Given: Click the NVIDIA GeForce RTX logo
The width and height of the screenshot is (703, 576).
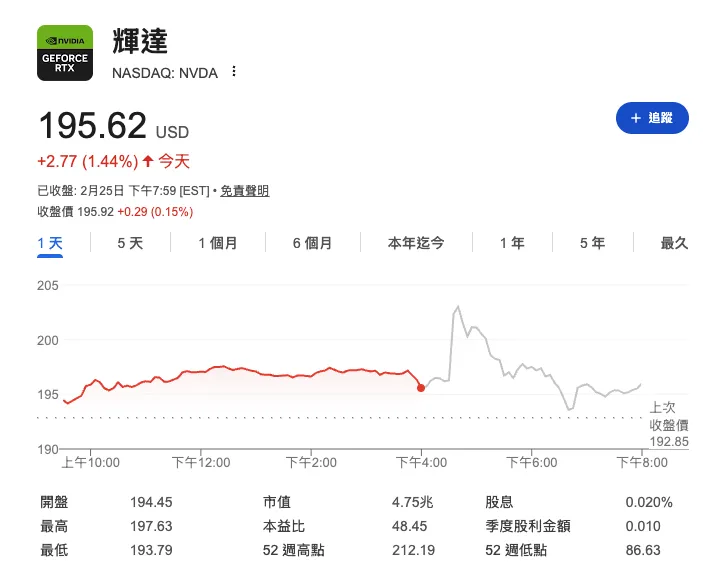Looking at the screenshot, I should (65, 53).
